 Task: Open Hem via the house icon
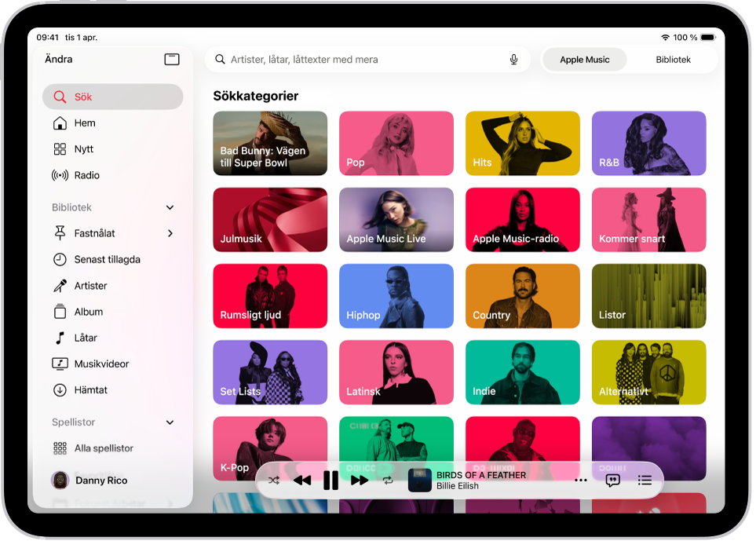[60, 123]
